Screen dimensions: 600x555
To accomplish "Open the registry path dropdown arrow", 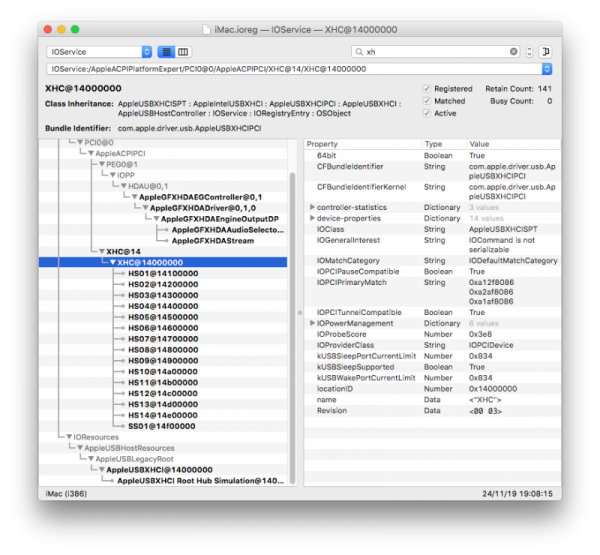I will pos(547,69).
